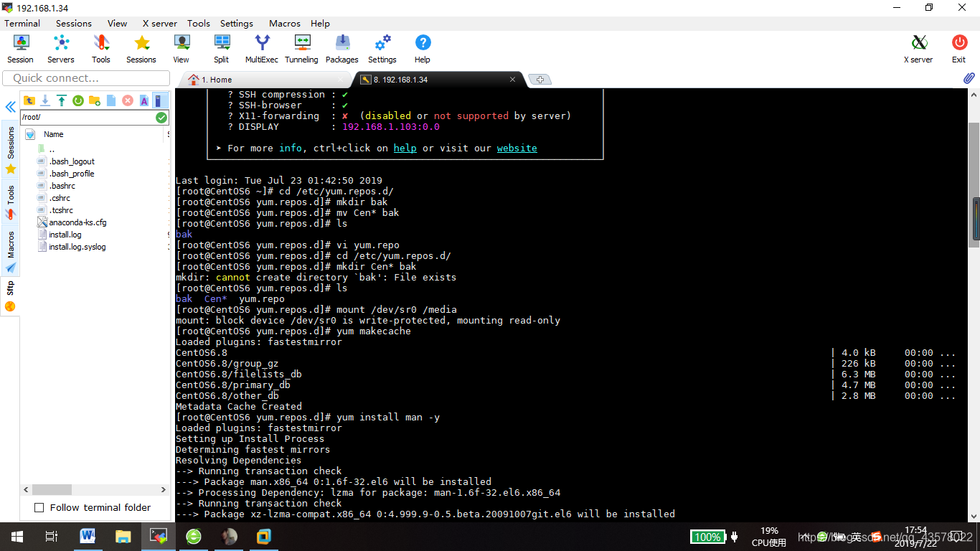Click the Split terminal toolbar button
The image size is (980, 551).
pos(222,49)
